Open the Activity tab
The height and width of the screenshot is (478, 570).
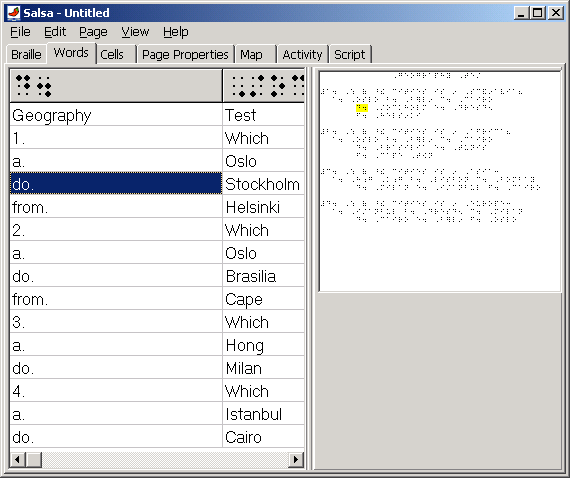point(302,55)
